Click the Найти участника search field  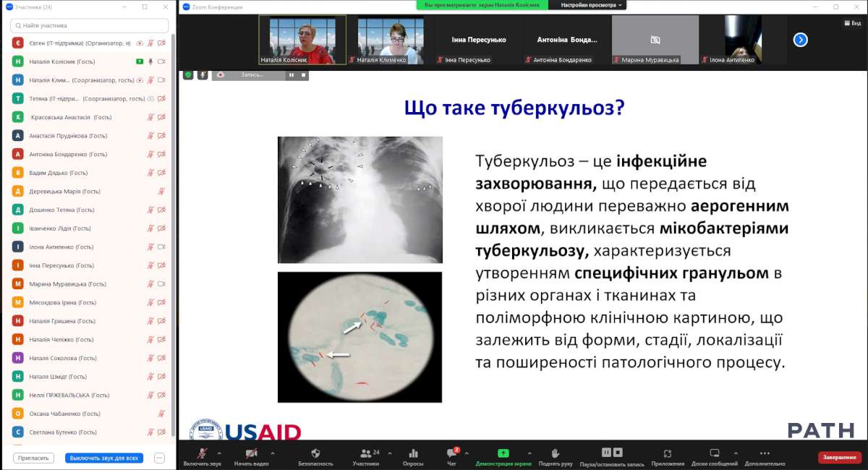pyautogui.click(x=89, y=25)
